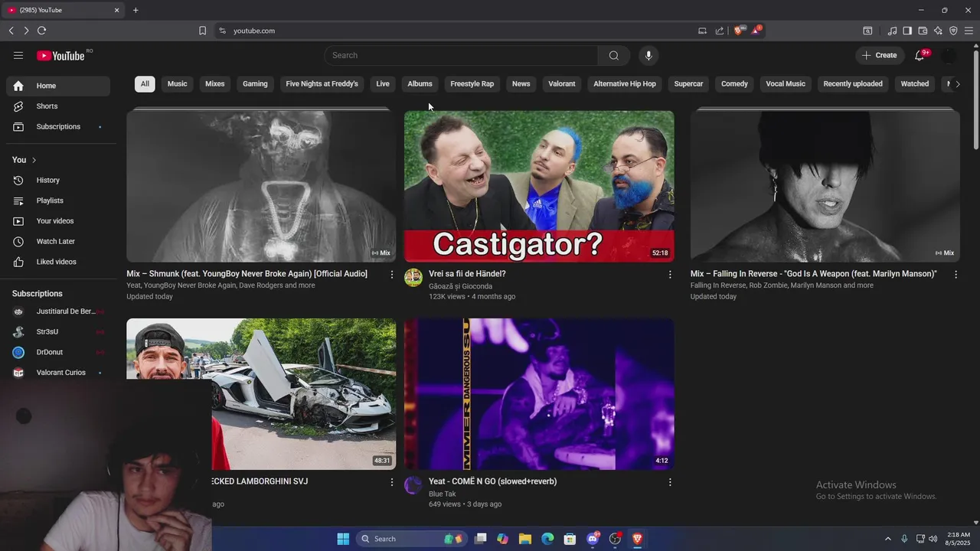The height and width of the screenshot is (551, 980).
Task: Open Justitiarul De Ber... subscription channel
Action: (x=58, y=311)
